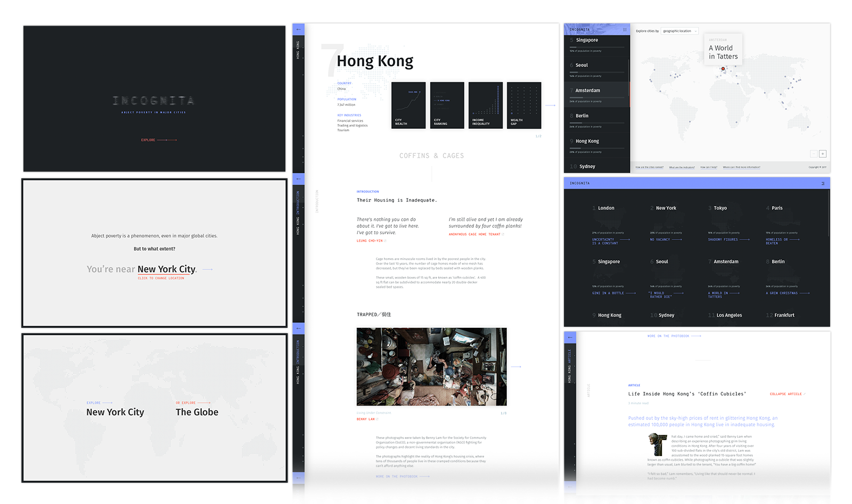Click 'How are the cities ranked?' footer link
Screen dimensions: 852x504
click(650, 167)
